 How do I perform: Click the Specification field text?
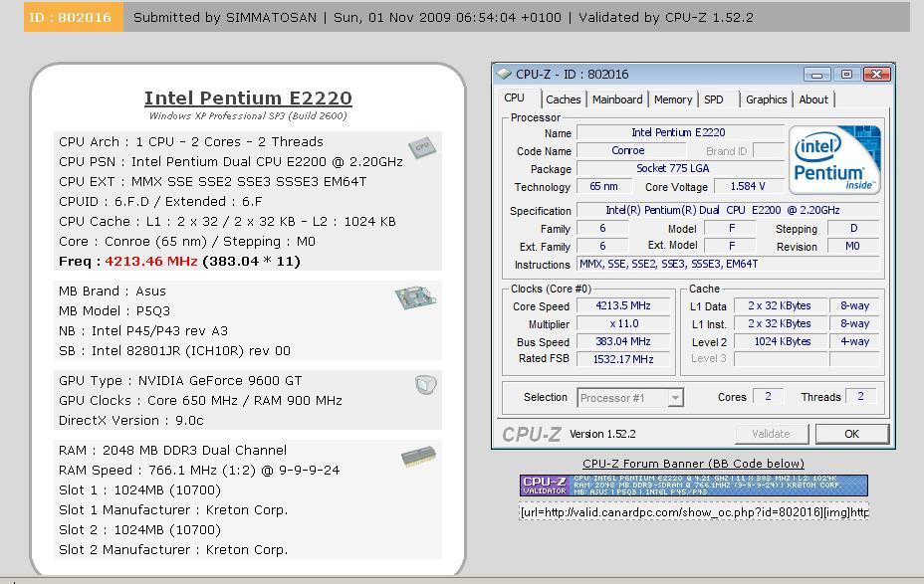(x=727, y=210)
